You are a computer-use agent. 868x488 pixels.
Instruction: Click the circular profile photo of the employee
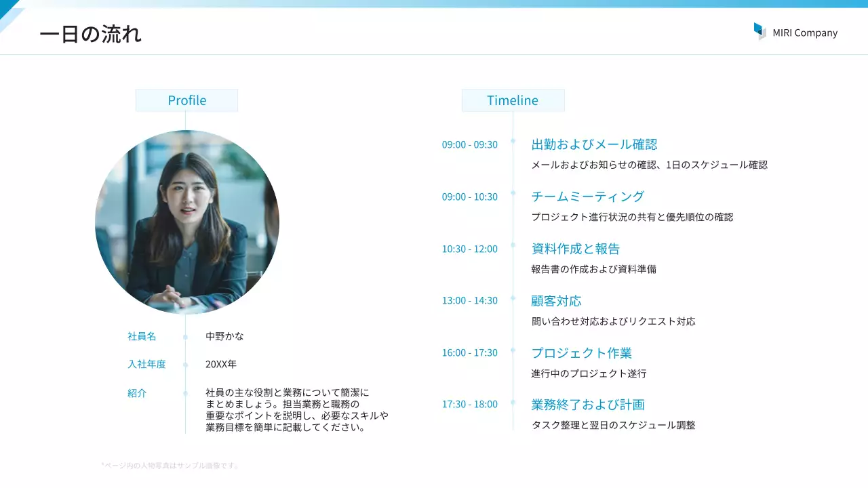pyautogui.click(x=187, y=222)
